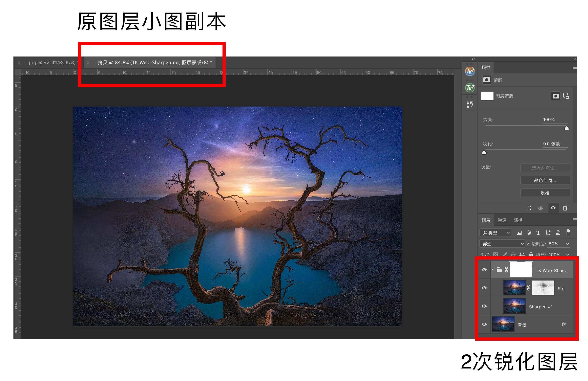
Task: Switch to the 通道 tab
Action: coord(502,220)
